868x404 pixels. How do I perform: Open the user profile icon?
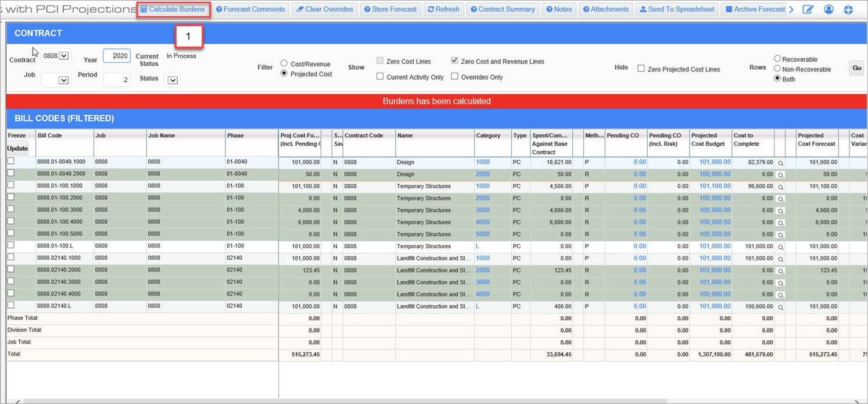coord(828,9)
